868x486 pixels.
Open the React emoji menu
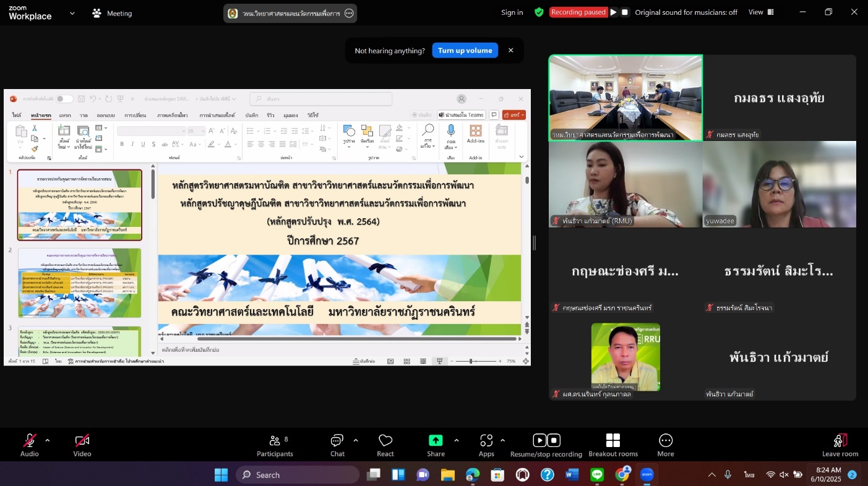385,445
